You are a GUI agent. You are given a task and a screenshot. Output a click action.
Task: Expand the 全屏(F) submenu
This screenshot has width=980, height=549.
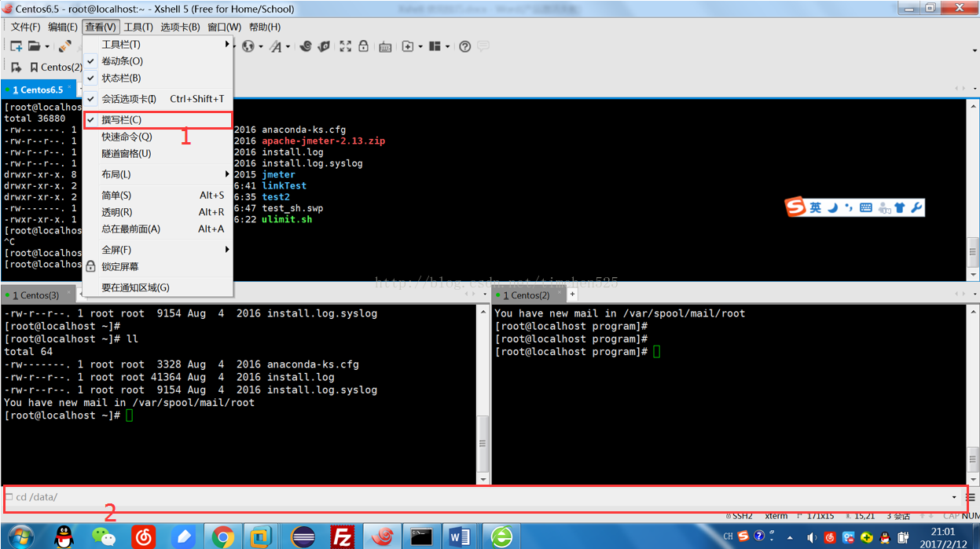pos(158,250)
